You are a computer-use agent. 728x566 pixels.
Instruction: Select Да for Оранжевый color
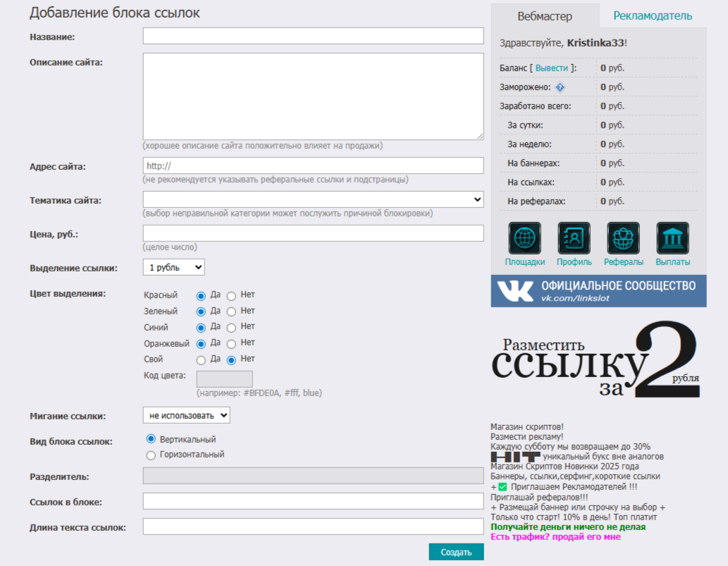point(201,344)
